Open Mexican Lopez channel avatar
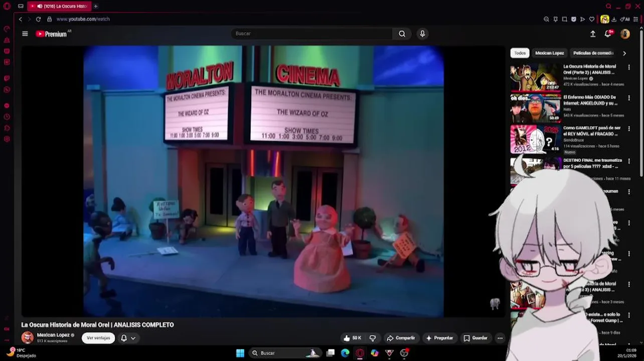Image resolution: width=644 pixels, height=361 pixels. [28, 337]
